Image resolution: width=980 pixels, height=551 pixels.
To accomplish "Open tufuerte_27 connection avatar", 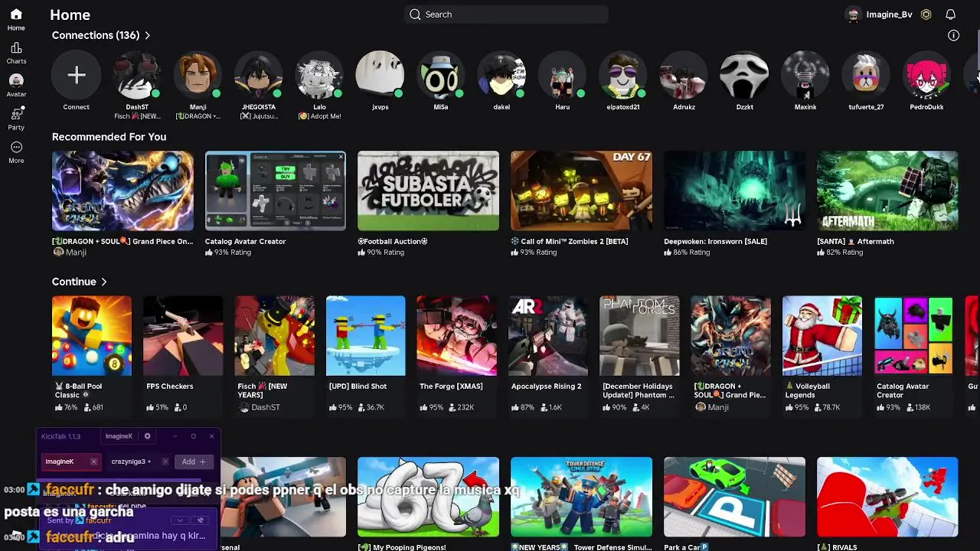I will click(x=866, y=75).
